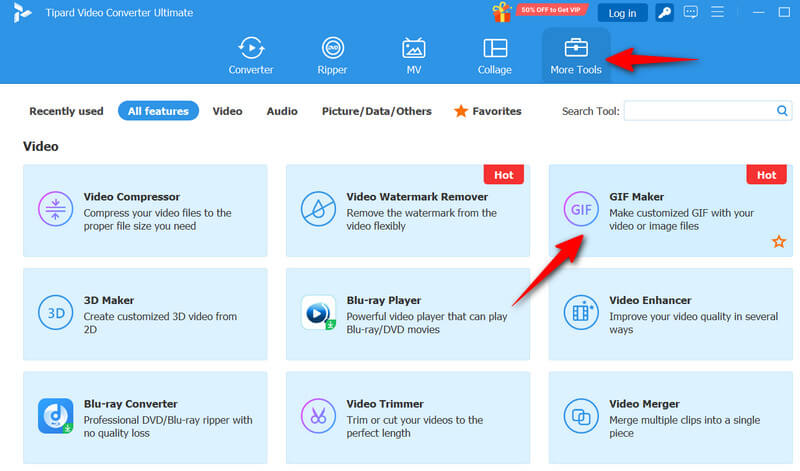Open the Favorites tab
This screenshot has height=471, width=800.
(x=488, y=111)
